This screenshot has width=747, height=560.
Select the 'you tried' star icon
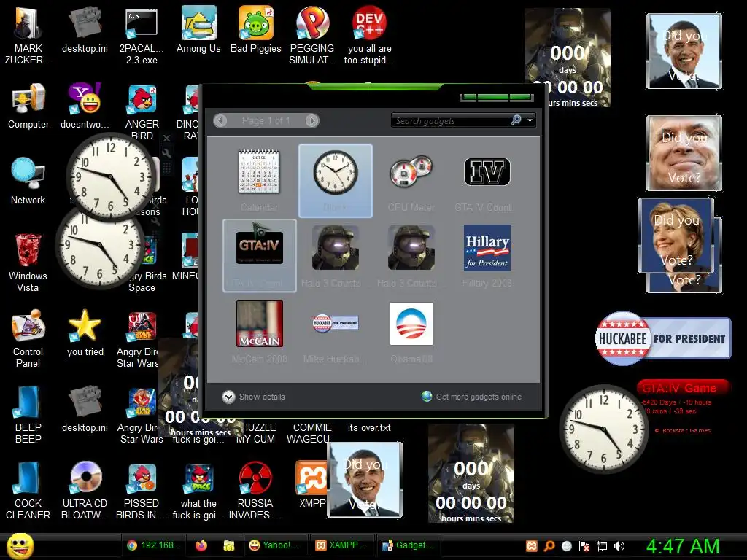85,332
